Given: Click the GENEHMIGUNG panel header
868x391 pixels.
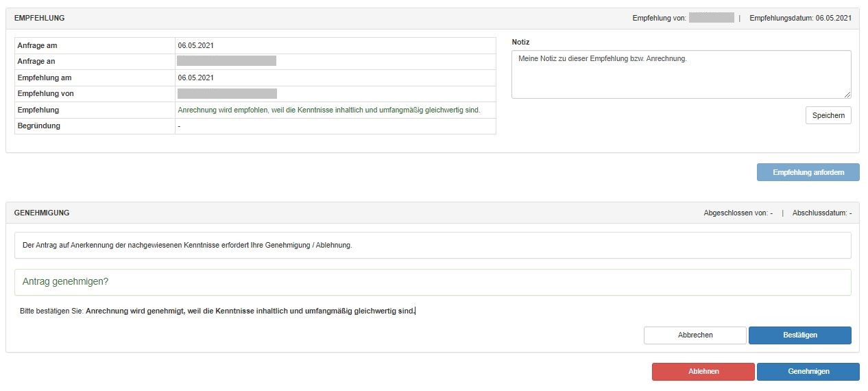Looking at the screenshot, I should point(42,213).
